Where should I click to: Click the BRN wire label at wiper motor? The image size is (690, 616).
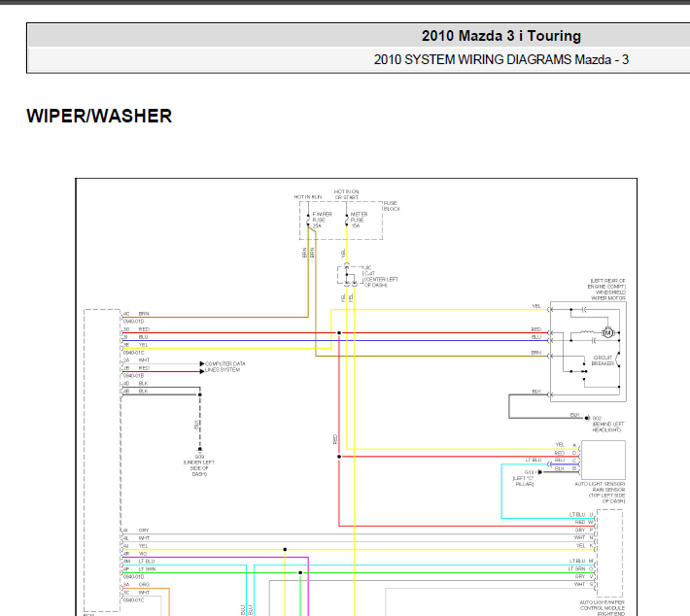535,353
